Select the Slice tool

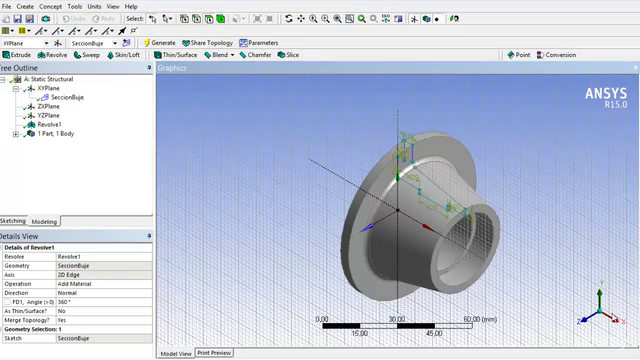tap(288, 55)
